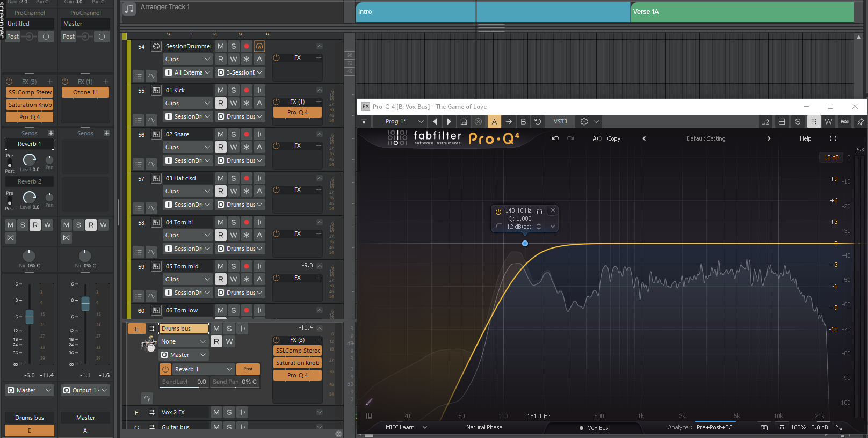Viewport: 868px width, 438px height.
Task: Add an effect to Drums bus FX rack
Action: point(319,340)
